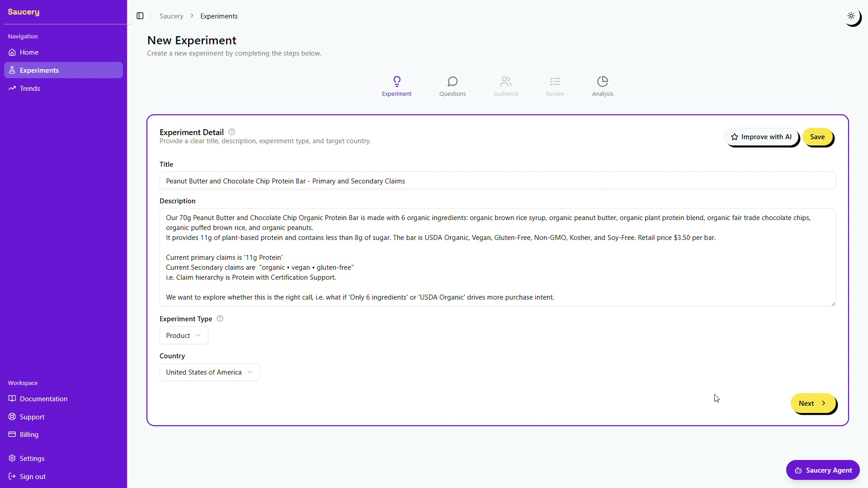
Task: Go to the Questions speech-bubble step
Action: tap(452, 82)
